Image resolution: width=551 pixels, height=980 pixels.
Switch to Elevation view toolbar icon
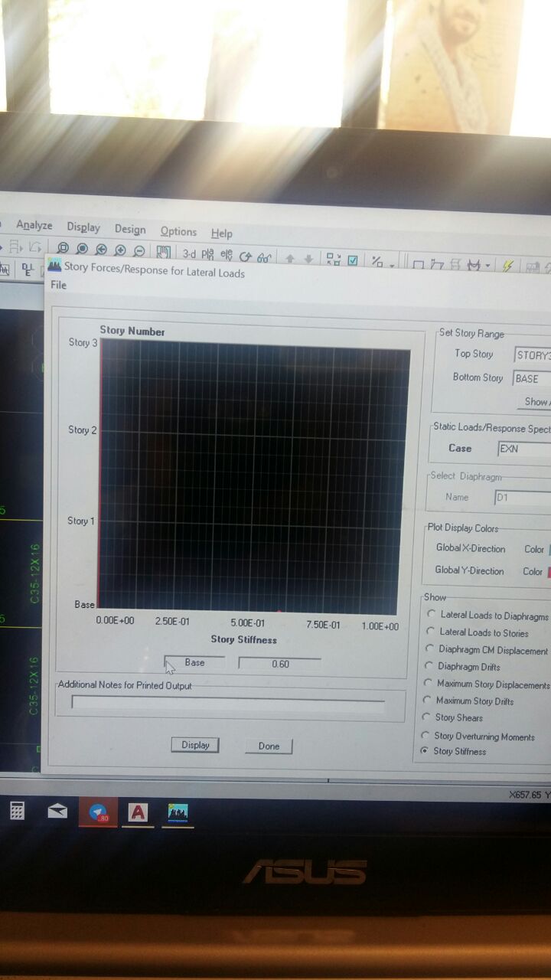[227, 255]
